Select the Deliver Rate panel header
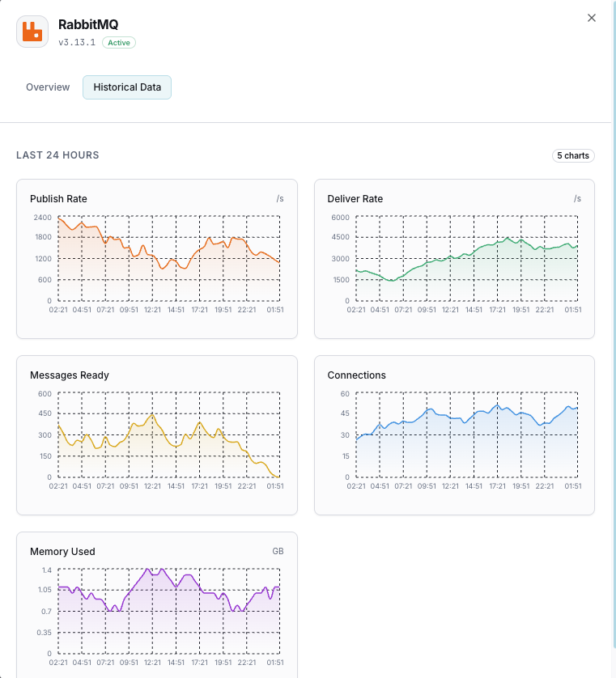 355,198
